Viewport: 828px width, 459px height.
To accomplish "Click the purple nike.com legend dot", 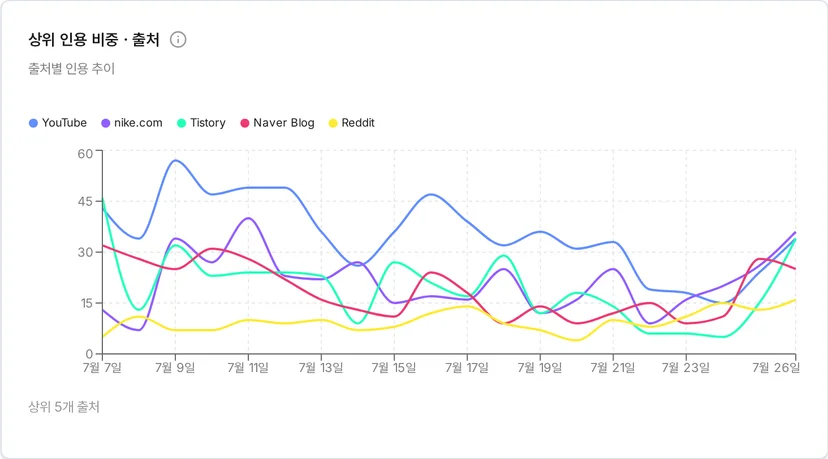I will pyautogui.click(x=106, y=123).
